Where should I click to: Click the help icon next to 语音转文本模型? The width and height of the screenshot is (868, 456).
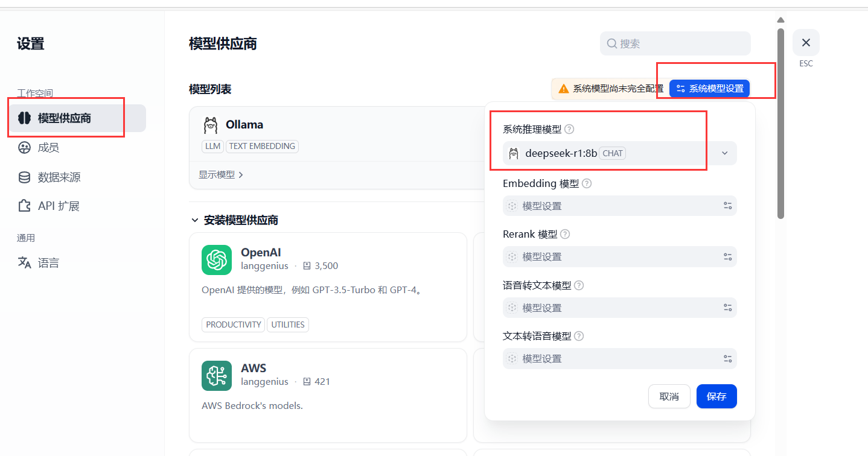(x=578, y=285)
